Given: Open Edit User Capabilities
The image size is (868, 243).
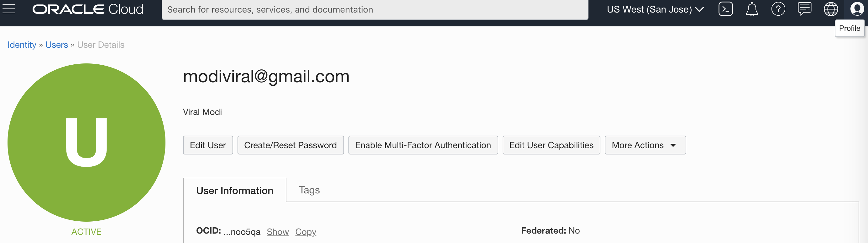Looking at the screenshot, I should (x=551, y=145).
